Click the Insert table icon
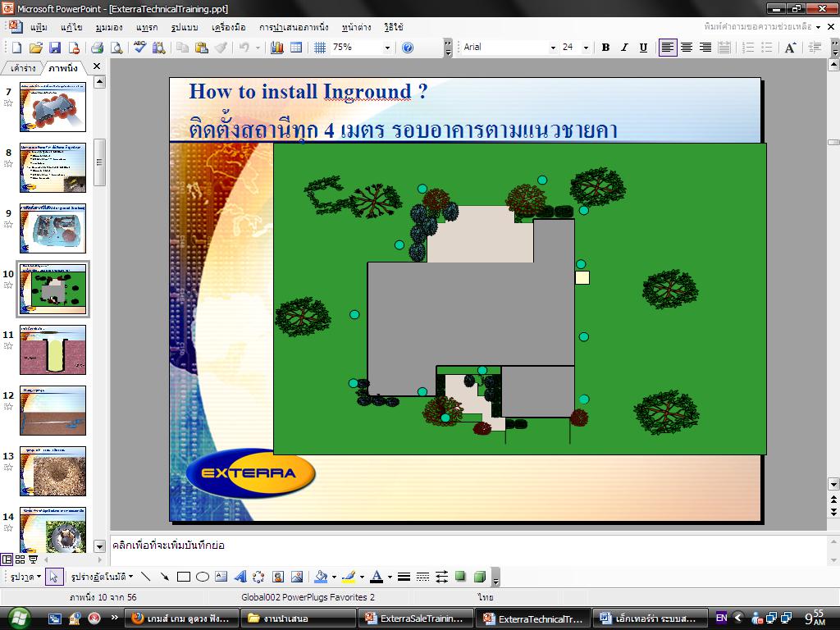The height and width of the screenshot is (630, 840). [x=295, y=48]
